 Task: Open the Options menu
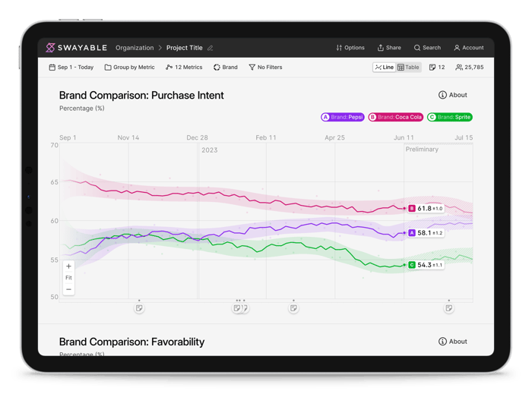350,48
